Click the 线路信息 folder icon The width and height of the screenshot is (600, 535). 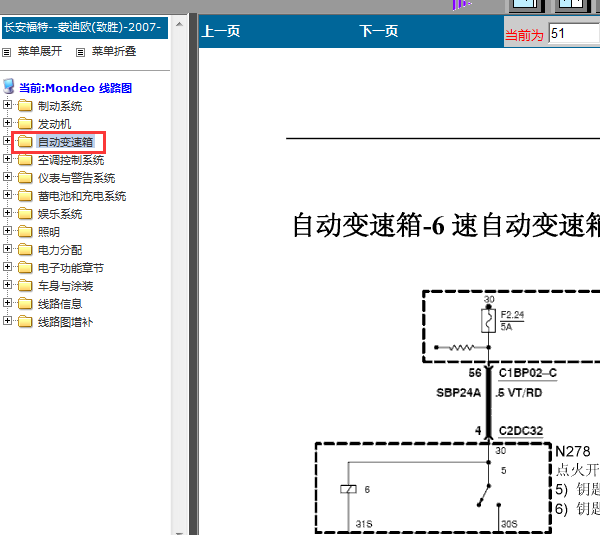click(x=25, y=303)
